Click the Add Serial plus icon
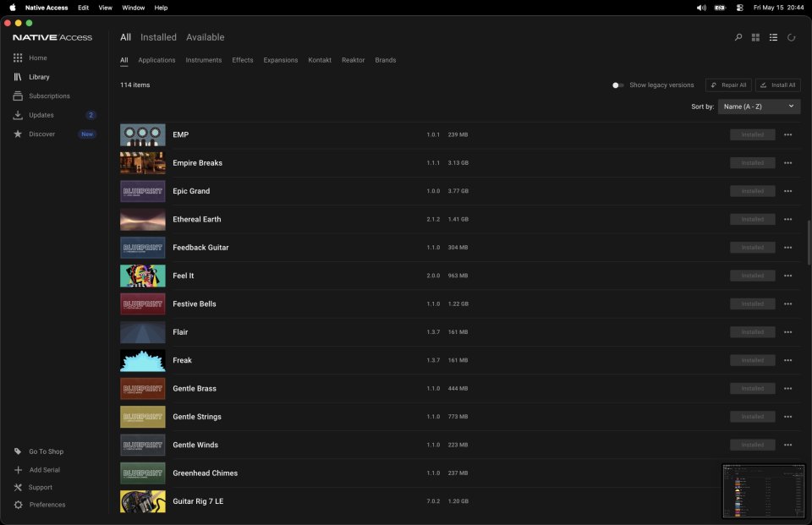This screenshot has height=525, width=812. click(18, 469)
